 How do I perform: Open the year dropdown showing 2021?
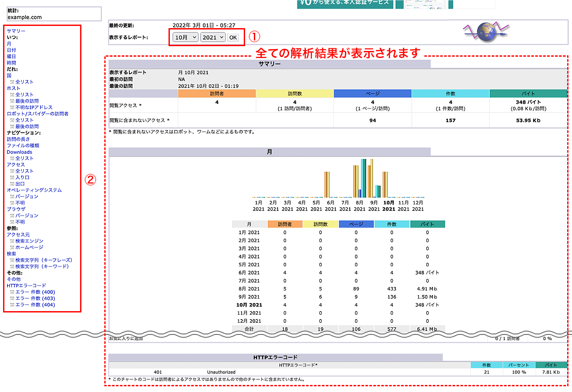pyautogui.click(x=213, y=37)
